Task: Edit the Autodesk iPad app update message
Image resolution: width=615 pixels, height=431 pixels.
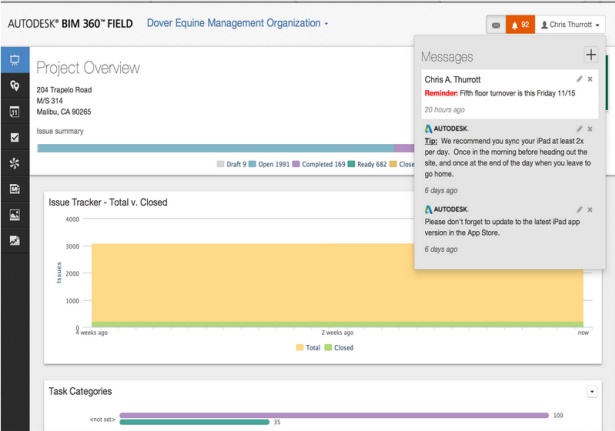Action: point(579,210)
